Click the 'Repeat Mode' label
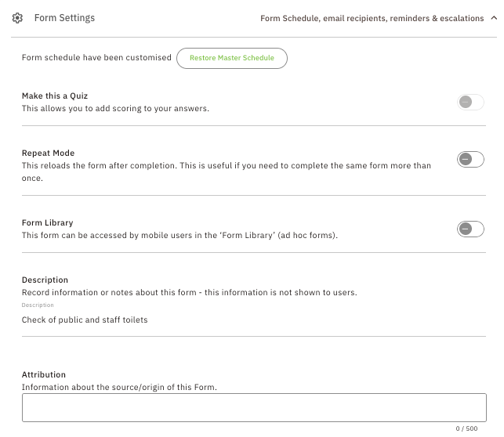This screenshot has height=437, width=504. pos(49,153)
